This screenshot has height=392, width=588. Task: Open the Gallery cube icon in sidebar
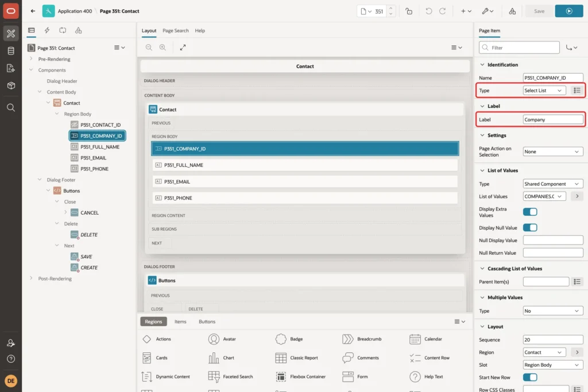pyautogui.click(x=11, y=86)
